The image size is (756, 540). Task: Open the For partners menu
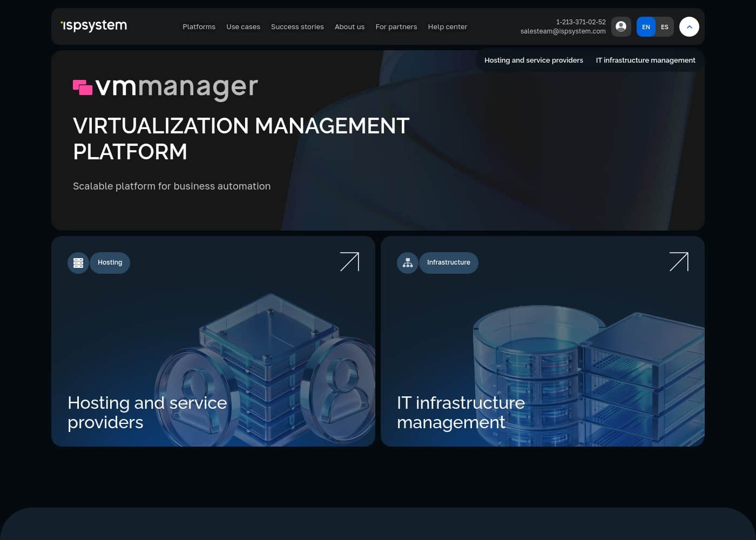click(x=396, y=26)
